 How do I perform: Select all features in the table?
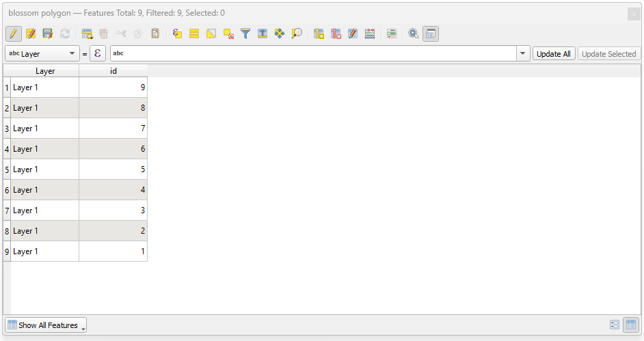tap(194, 33)
